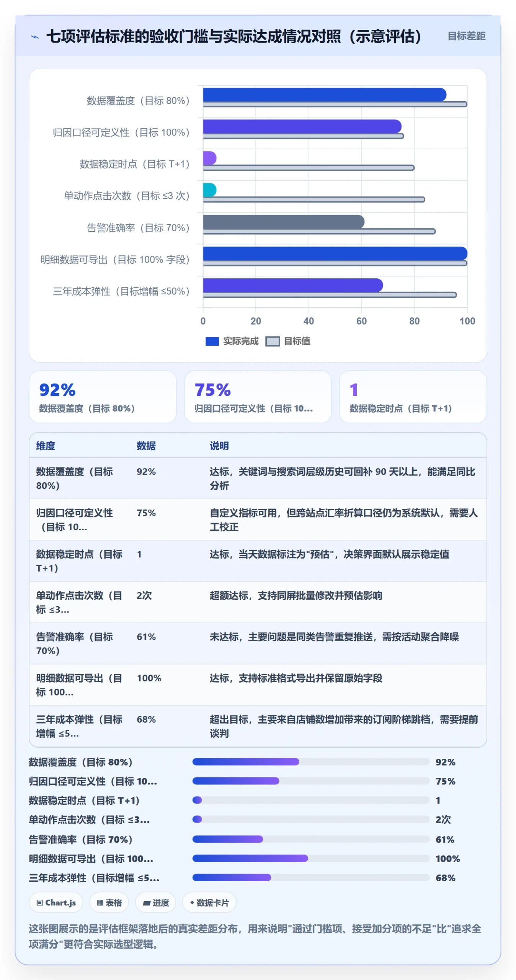
Task: Click the 数据 column header
Action: (146, 446)
